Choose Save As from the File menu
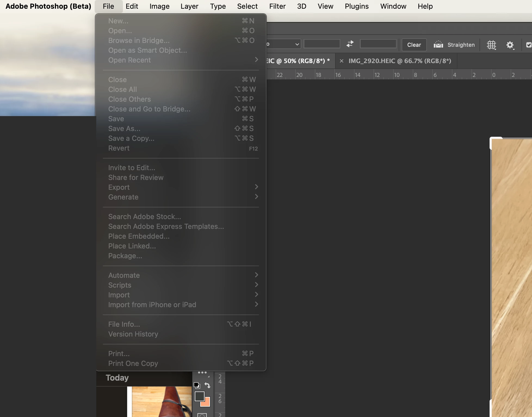 coord(124,129)
